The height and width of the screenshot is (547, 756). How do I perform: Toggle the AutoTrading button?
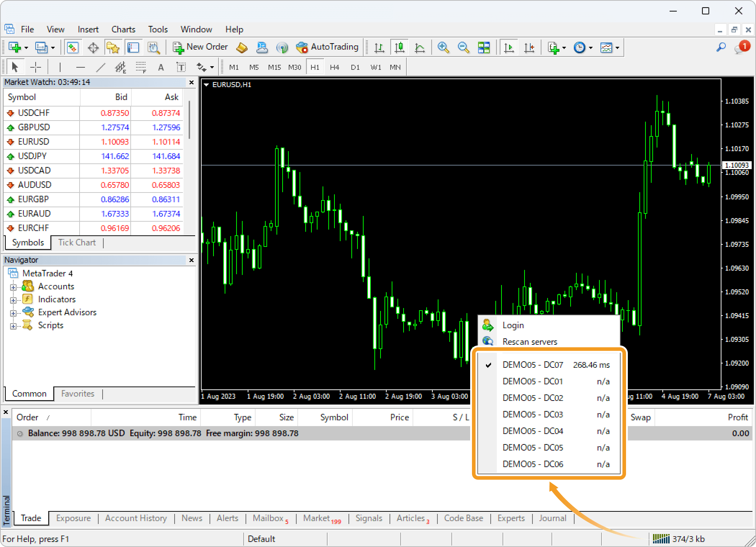click(x=327, y=47)
